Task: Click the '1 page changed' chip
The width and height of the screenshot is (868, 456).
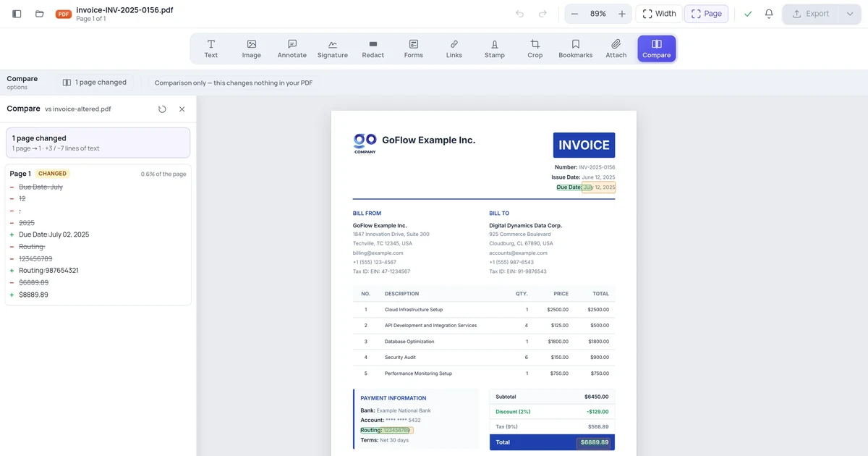Action: coord(95,83)
